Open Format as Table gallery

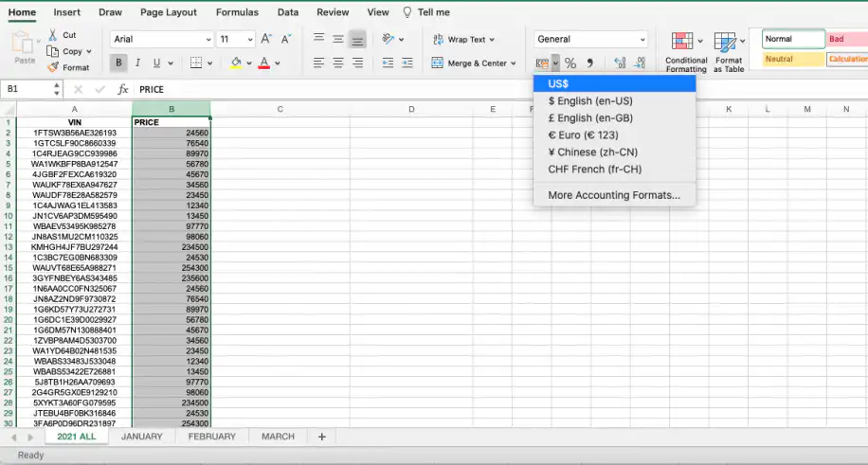tap(729, 53)
